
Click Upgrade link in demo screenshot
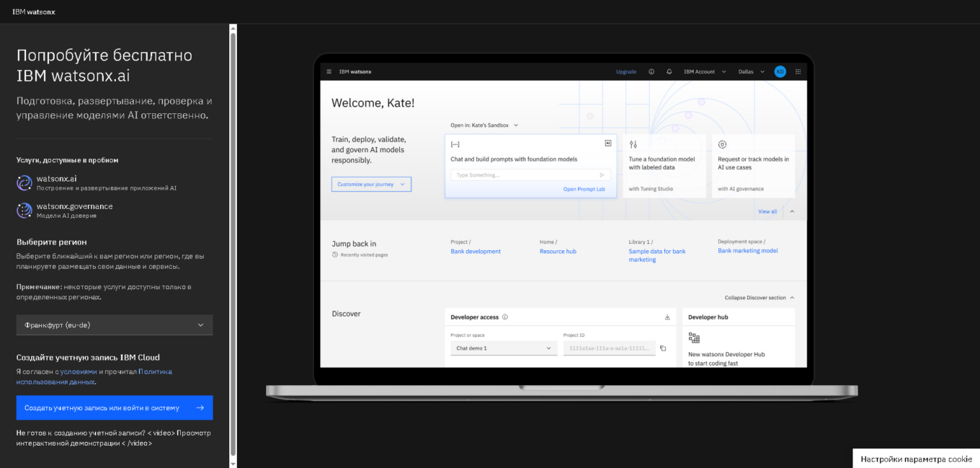[x=626, y=71]
